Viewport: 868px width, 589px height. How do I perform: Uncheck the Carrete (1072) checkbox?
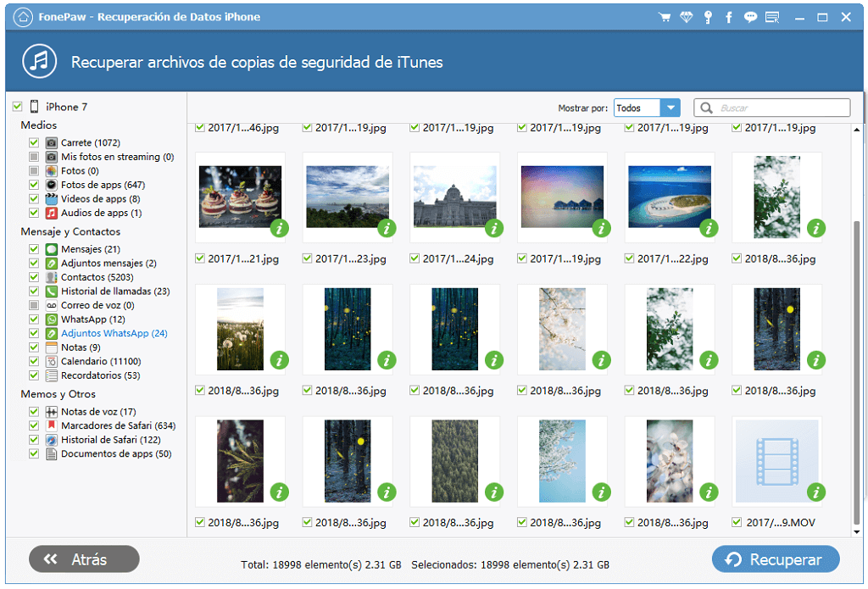(x=34, y=143)
